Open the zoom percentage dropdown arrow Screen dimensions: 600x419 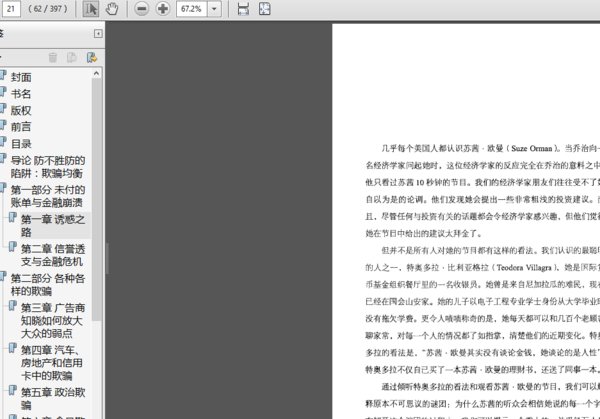214,9
